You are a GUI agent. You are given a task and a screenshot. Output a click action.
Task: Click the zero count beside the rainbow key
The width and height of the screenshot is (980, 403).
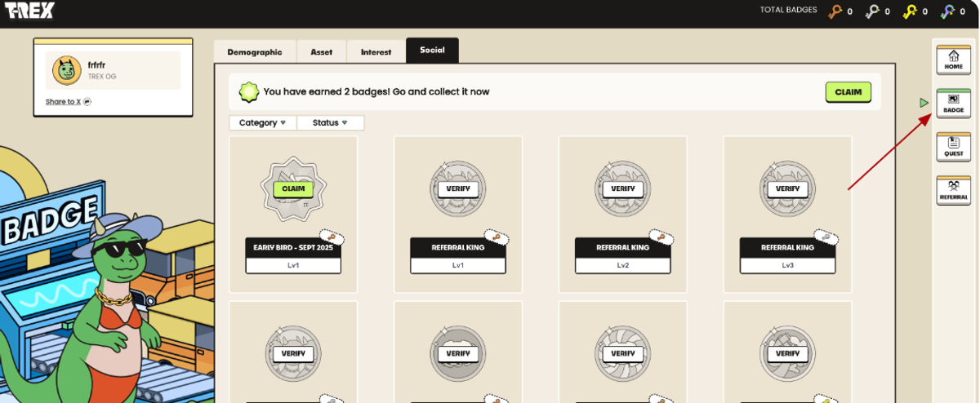[964, 11]
